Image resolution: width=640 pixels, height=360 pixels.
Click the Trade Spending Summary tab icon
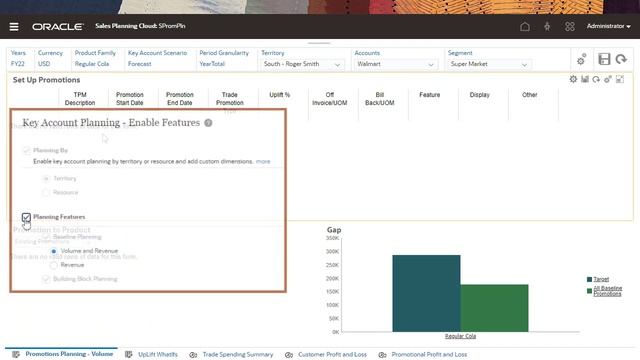pos(193,355)
